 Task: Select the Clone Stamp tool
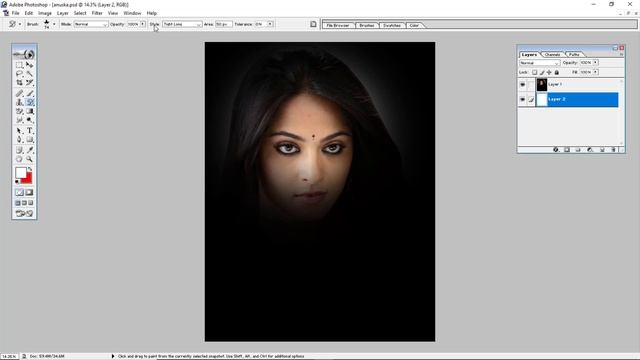point(19,102)
